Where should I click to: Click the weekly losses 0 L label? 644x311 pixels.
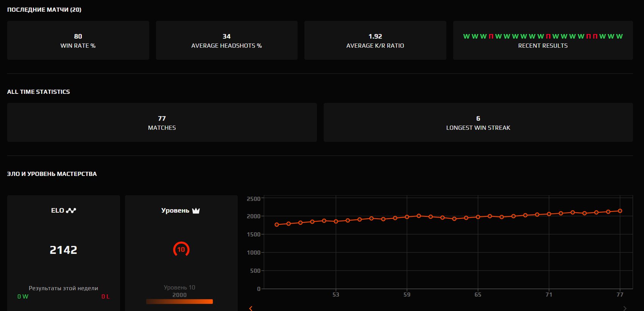pos(105,297)
